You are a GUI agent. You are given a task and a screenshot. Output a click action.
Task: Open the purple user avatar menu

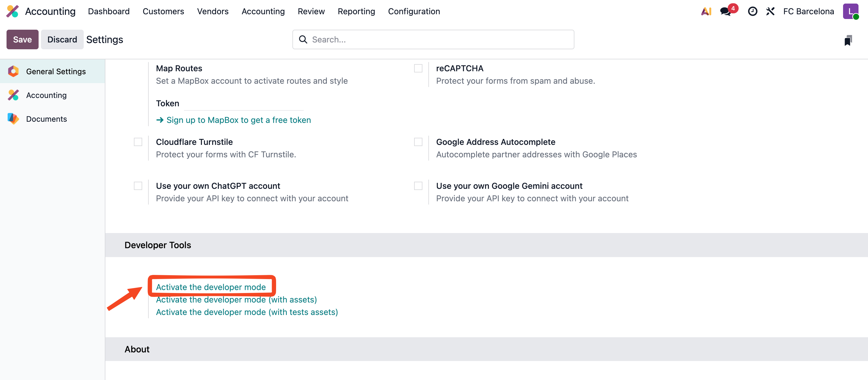850,11
